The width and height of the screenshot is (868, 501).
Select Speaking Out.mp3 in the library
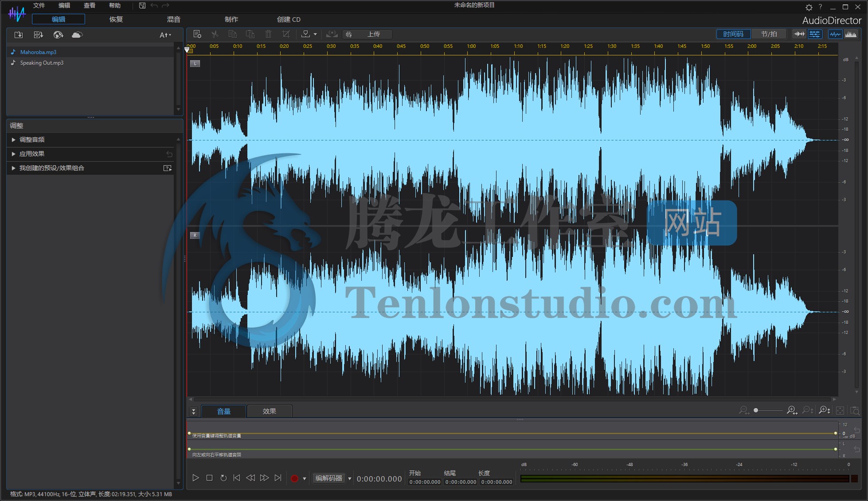coord(90,62)
